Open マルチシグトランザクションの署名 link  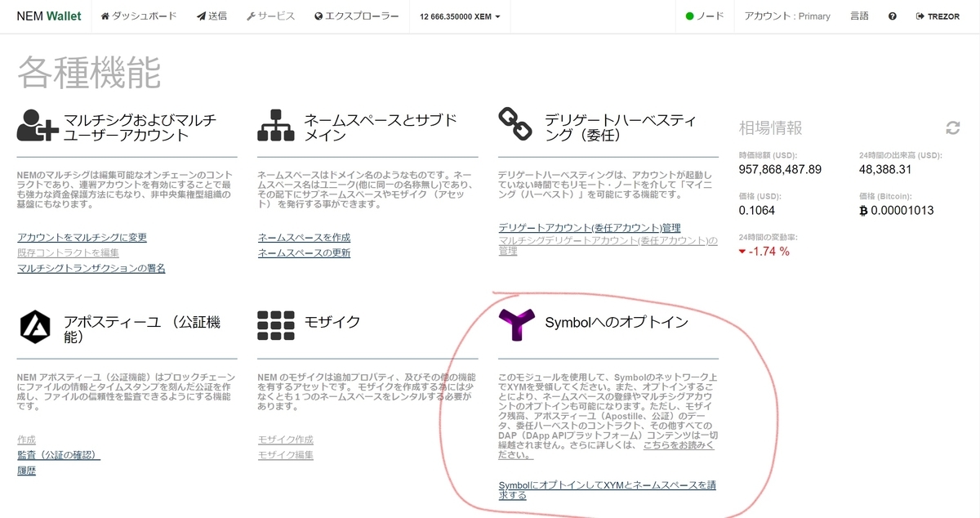coord(91,268)
